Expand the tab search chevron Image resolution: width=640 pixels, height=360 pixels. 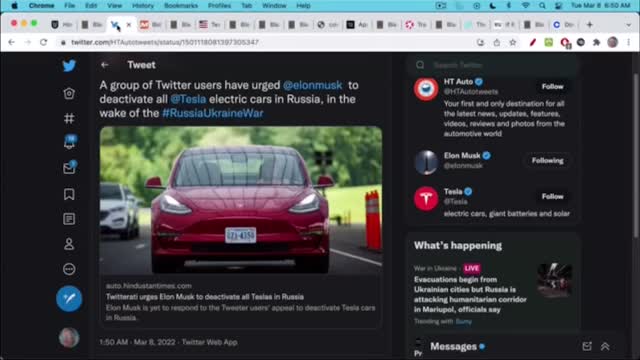tap(628, 25)
